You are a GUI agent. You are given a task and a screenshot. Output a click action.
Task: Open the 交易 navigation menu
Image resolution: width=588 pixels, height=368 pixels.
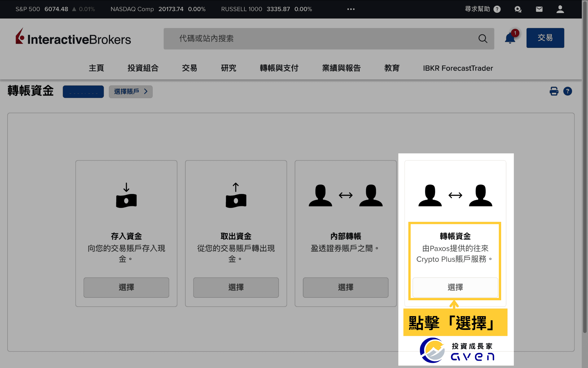point(189,68)
